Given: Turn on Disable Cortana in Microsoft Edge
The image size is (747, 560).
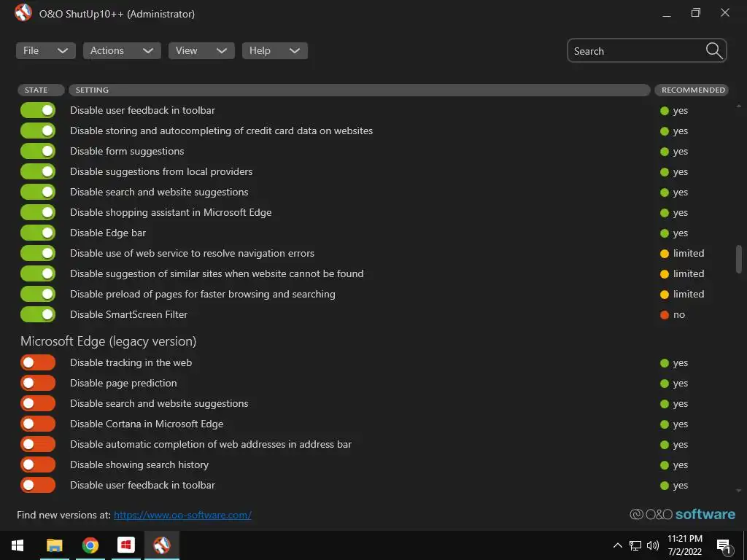Looking at the screenshot, I should pyautogui.click(x=38, y=424).
